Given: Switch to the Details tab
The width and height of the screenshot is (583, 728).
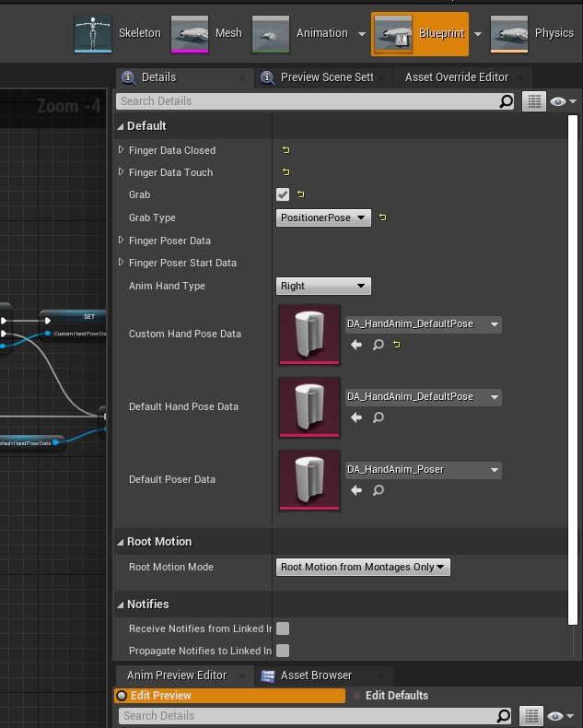Looking at the screenshot, I should coord(185,77).
